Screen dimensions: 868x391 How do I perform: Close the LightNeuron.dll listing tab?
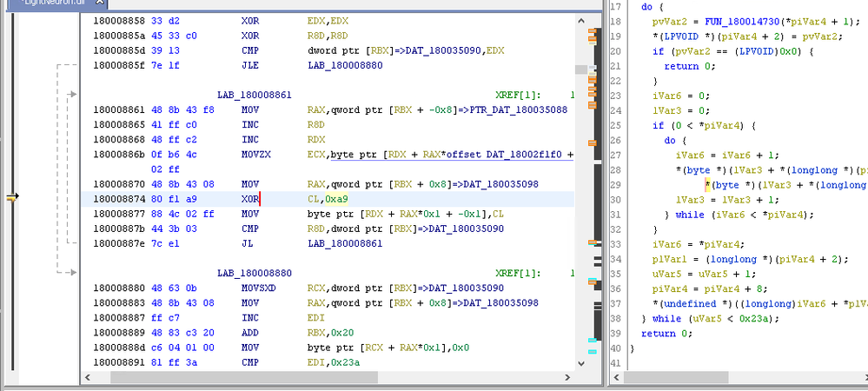(x=99, y=3)
